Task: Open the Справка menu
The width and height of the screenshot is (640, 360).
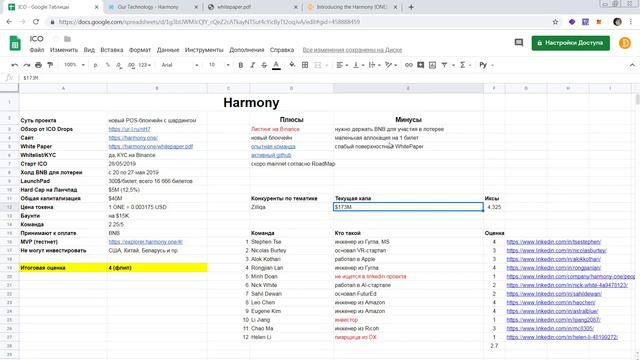Action: pos(282,50)
